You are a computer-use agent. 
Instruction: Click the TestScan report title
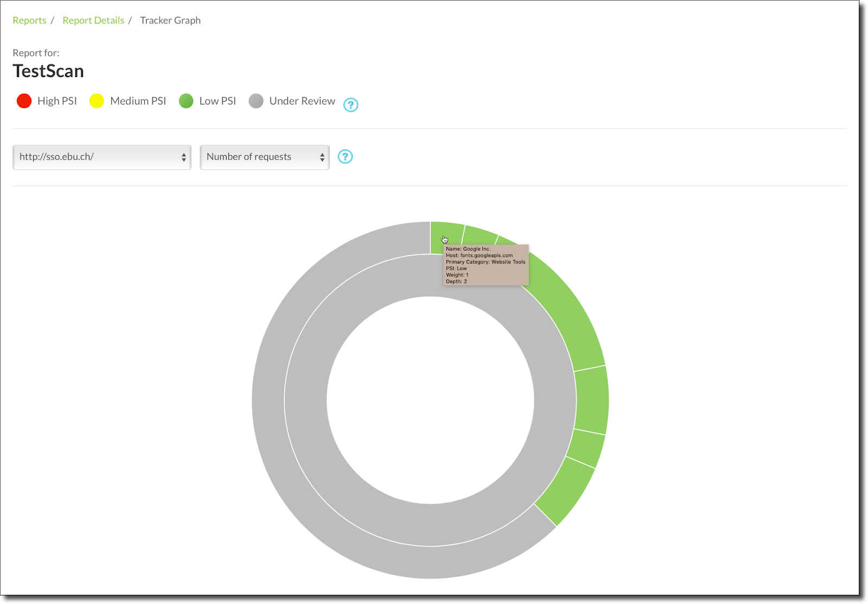pos(48,71)
